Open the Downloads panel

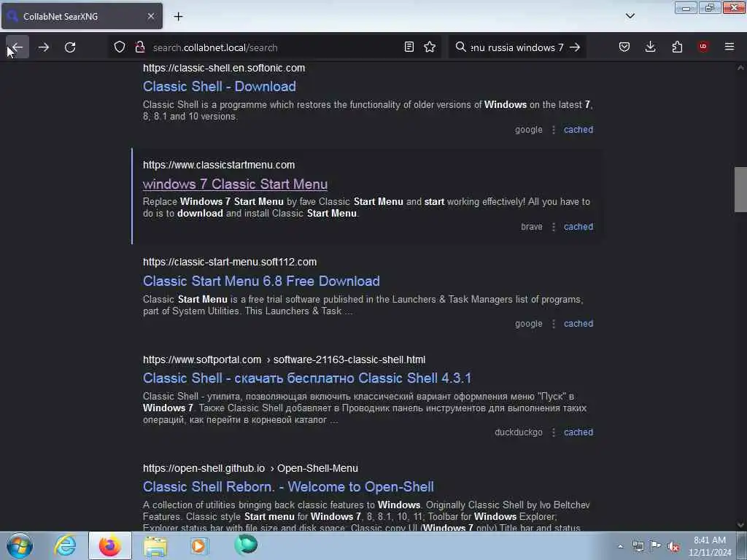click(650, 47)
